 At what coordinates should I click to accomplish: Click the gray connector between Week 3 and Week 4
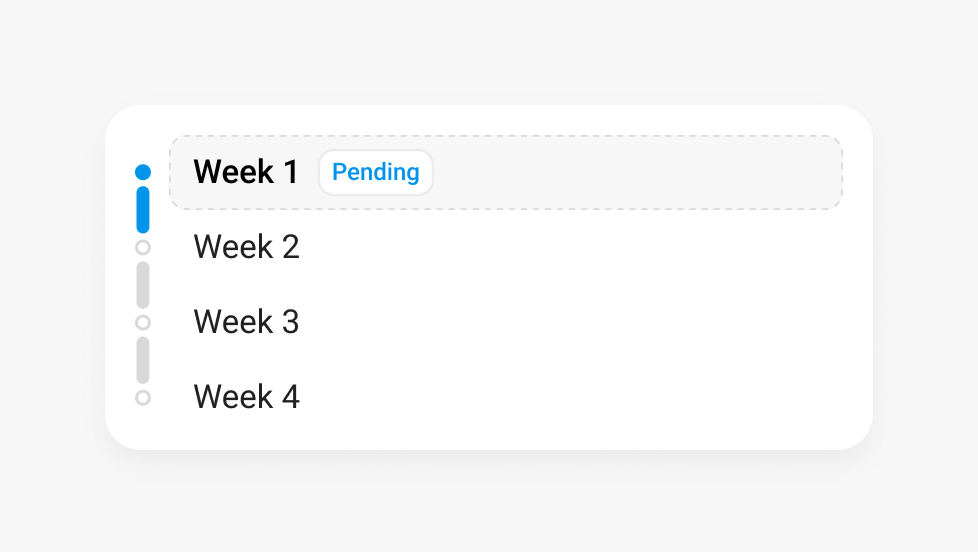coord(143,360)
